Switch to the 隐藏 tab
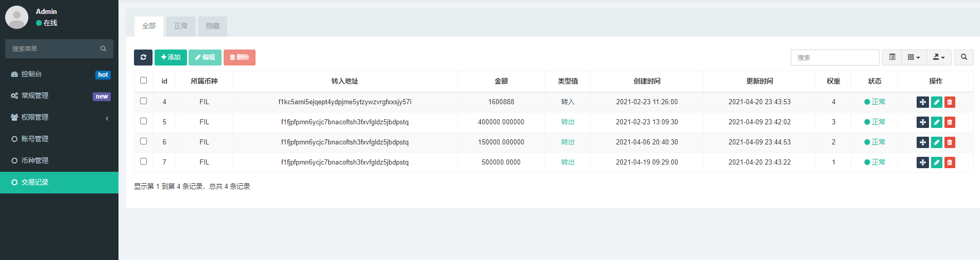The image size is (980, 260). (213, 26)
